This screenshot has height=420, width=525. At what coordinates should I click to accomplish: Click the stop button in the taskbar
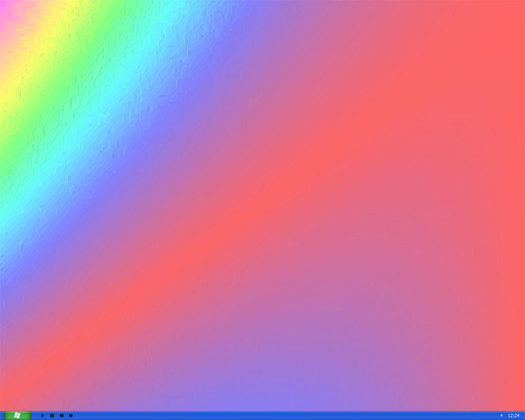[52, 415]
